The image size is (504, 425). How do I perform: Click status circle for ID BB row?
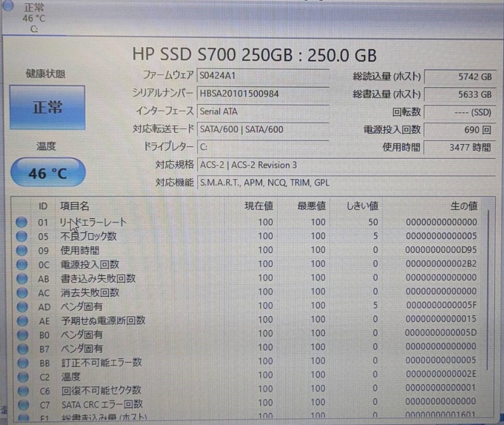click(23, 363)
